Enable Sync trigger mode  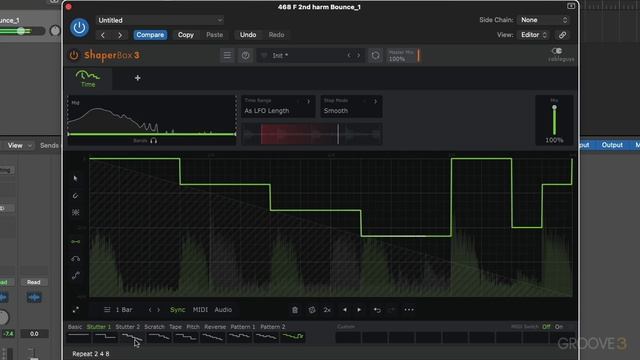[178, 310]
